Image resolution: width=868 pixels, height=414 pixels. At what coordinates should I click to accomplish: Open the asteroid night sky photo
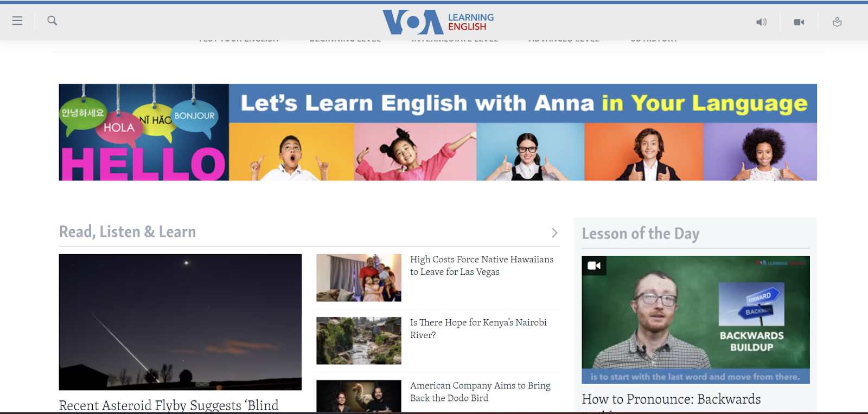pos(180,322)
